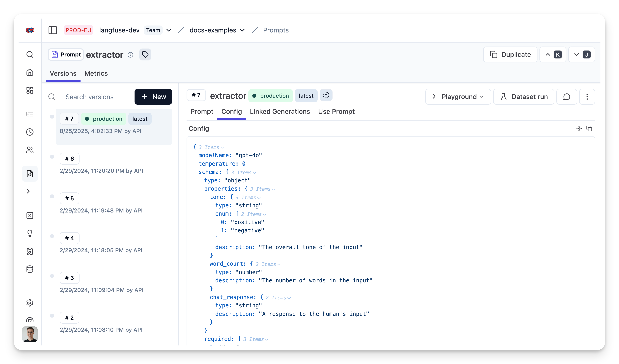Click the Tracing tree icon in sidebar
Image resolution: width=619 pixels, height=364 pixels.
[30, 114]
